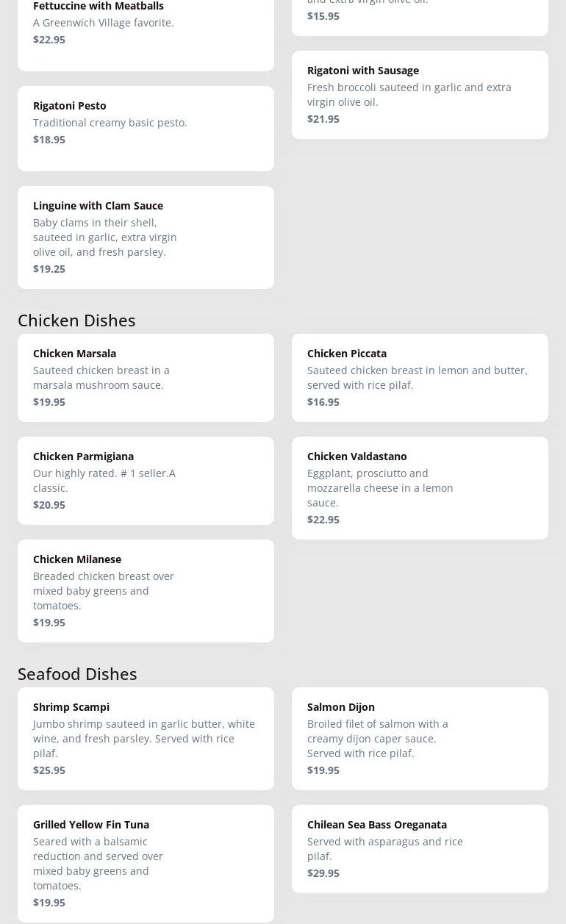Viewport: 566px width, 924px height.
Task: Select the Chicken Milanese dish
Action: pos(146,591)
